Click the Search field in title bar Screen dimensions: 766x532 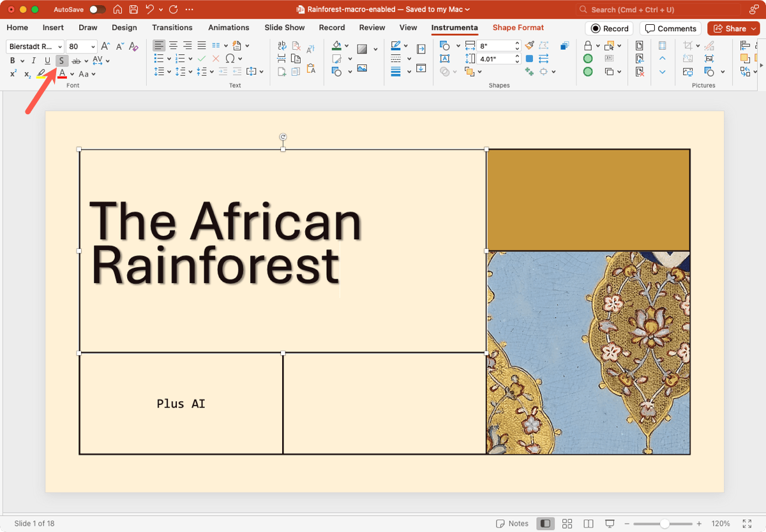pyautogui.click(x=658, y=10)
